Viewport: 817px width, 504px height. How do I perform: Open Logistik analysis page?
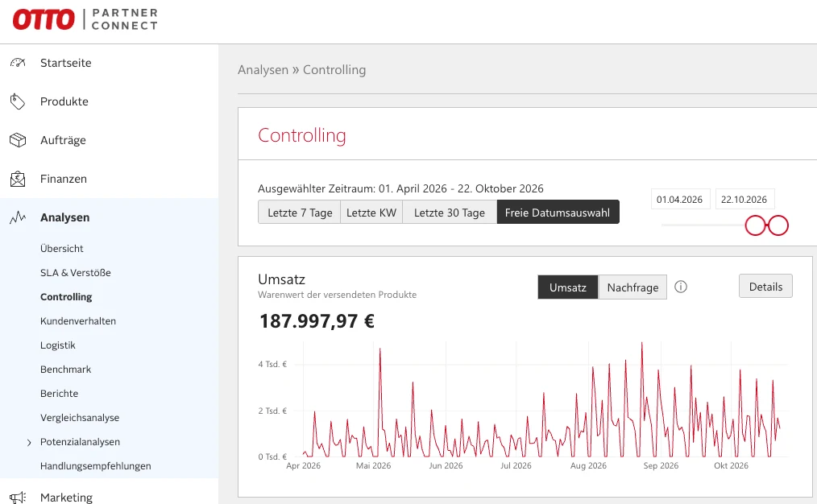click(x=58, y=345)
